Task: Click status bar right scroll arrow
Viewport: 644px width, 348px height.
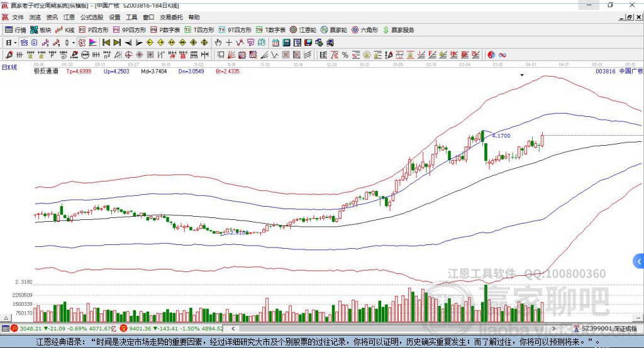Action: point(553,329)
